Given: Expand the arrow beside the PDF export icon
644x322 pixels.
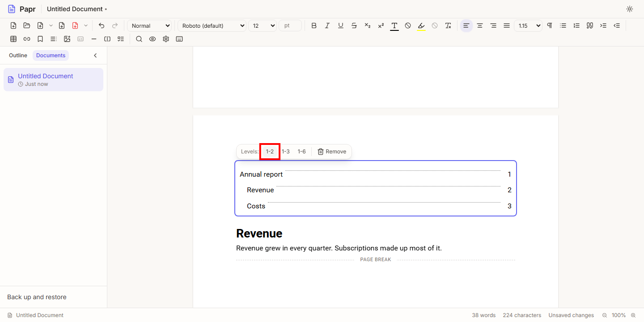Looking at the screenshot, I should coord(86,25).
